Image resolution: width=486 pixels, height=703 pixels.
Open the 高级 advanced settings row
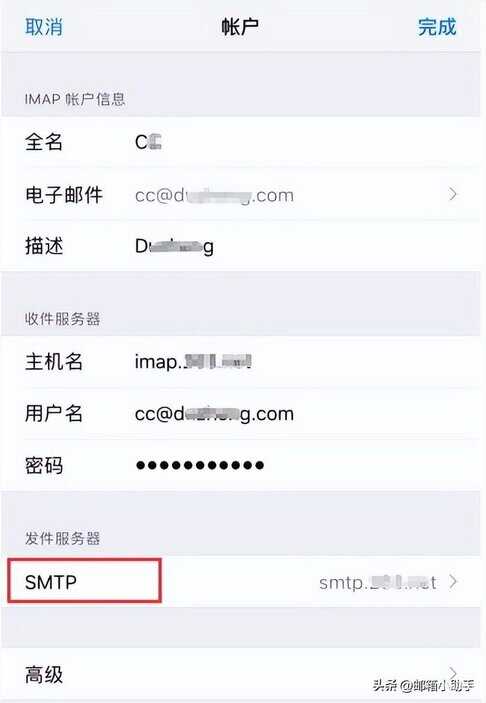pos(243,674)
